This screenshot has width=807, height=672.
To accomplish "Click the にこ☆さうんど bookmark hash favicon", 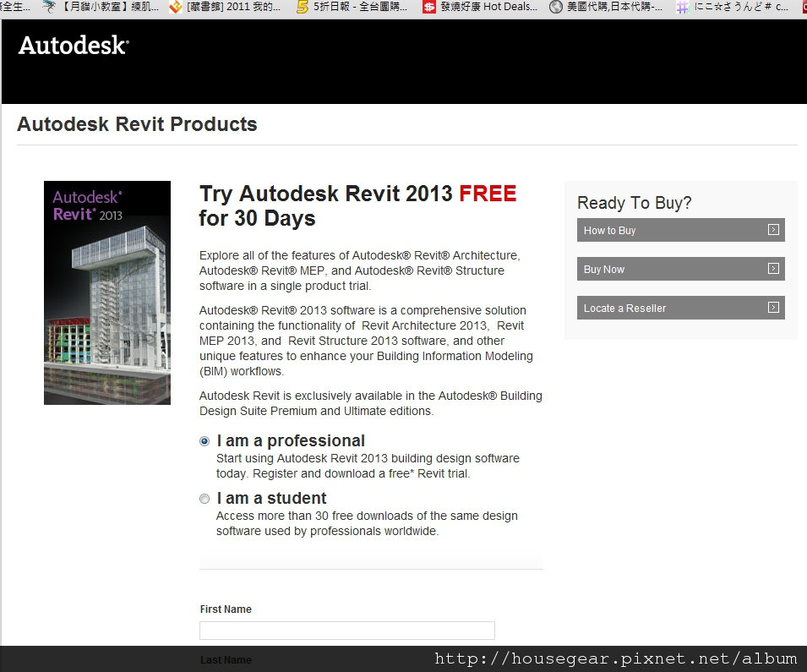I will click(x=683, y=8).
